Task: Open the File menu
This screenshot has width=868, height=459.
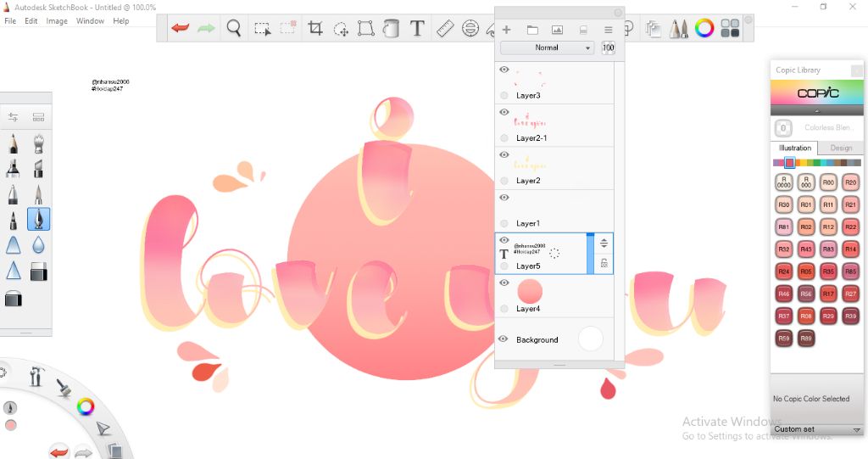Action: click(10, 21)
